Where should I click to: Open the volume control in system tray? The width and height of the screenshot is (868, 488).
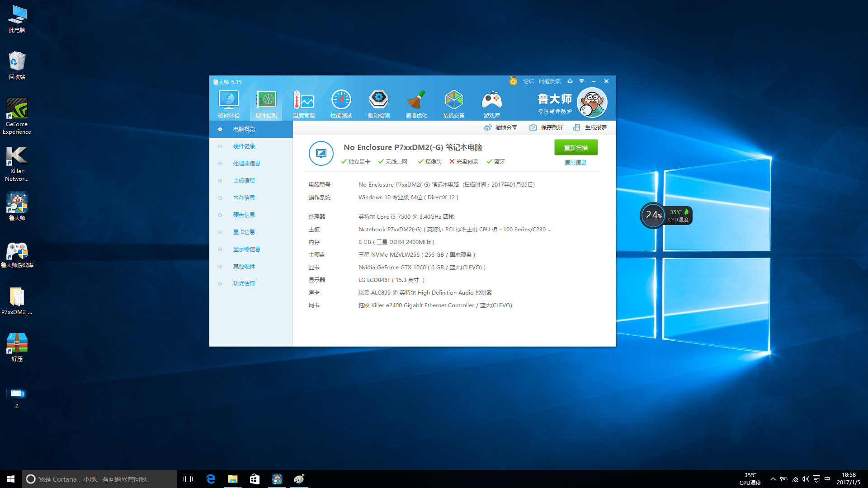[x=806, y=479]
